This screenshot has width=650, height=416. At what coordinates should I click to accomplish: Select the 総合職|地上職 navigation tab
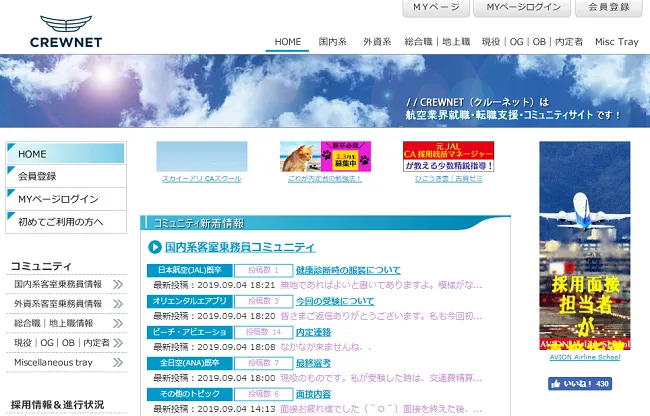pos(437,42)
